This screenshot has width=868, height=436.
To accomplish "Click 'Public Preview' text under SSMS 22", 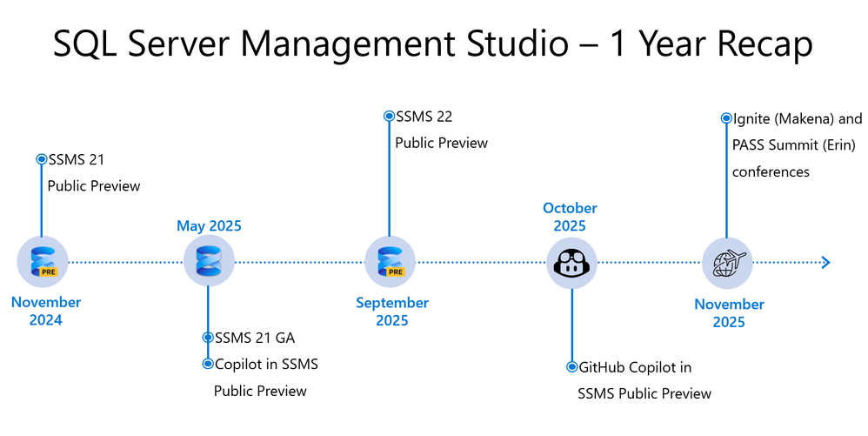I will coord(442,143).
